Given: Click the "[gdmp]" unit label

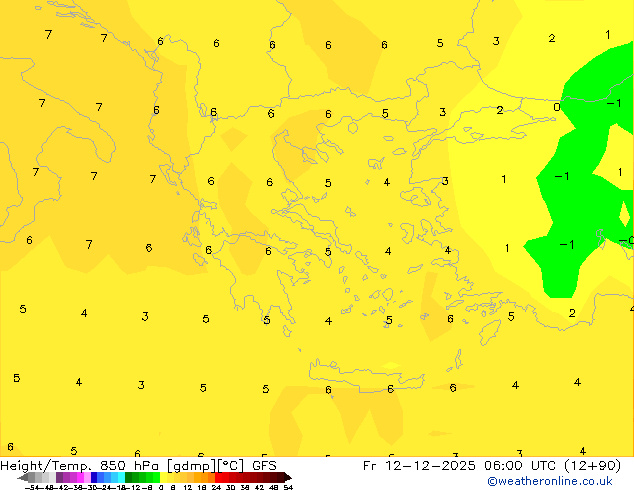Looking at the screenshot, I should (x=192, y=466).
